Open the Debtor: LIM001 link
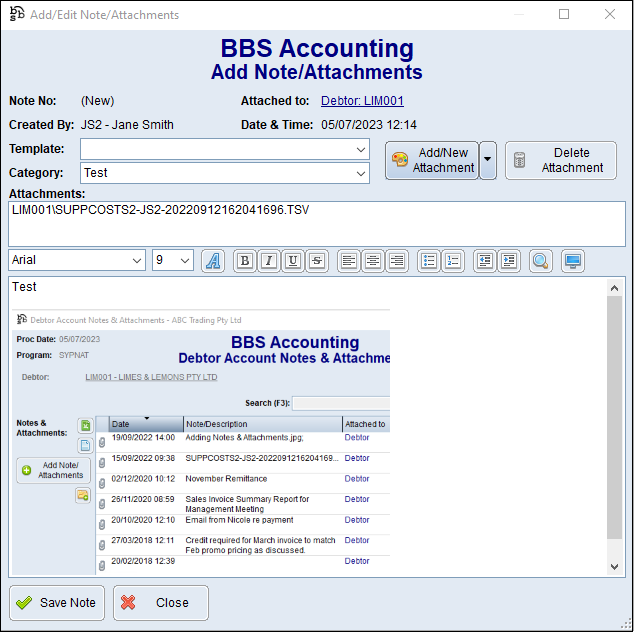 (362, 101)
